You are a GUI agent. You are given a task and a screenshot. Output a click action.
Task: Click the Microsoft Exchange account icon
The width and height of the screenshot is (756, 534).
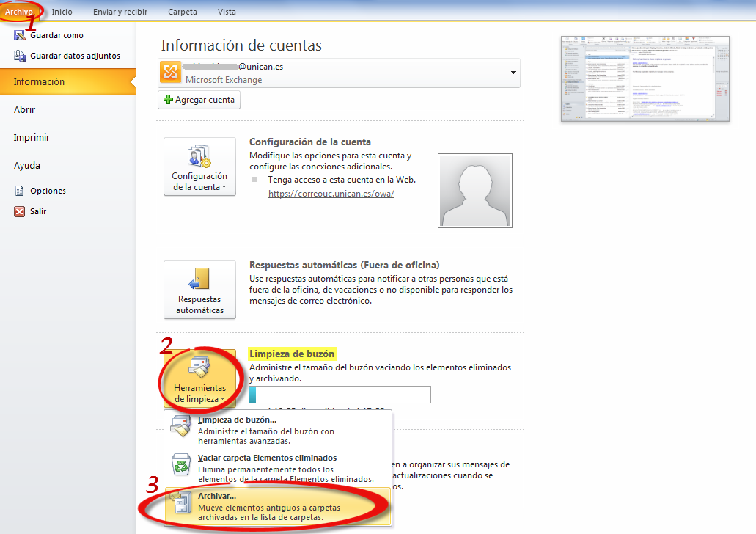[x=170, y=73]
